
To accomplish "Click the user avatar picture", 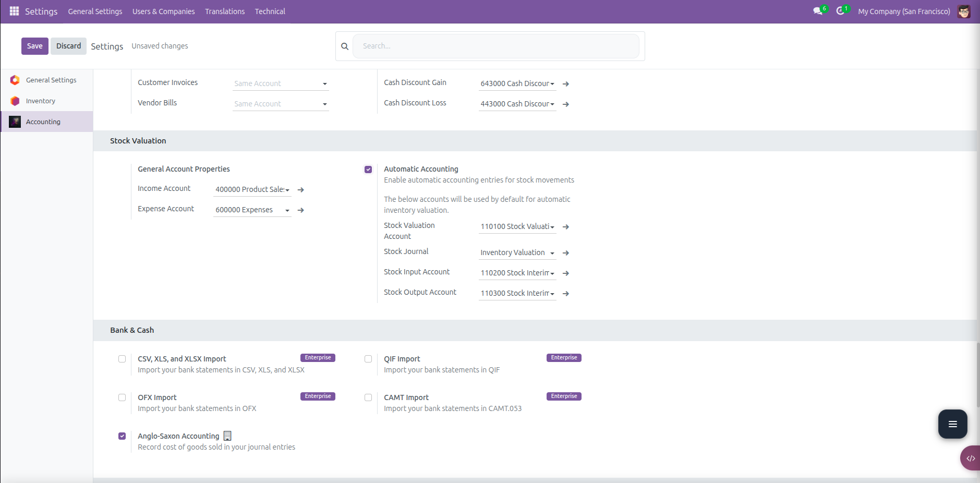I will [x=964, y=11].
